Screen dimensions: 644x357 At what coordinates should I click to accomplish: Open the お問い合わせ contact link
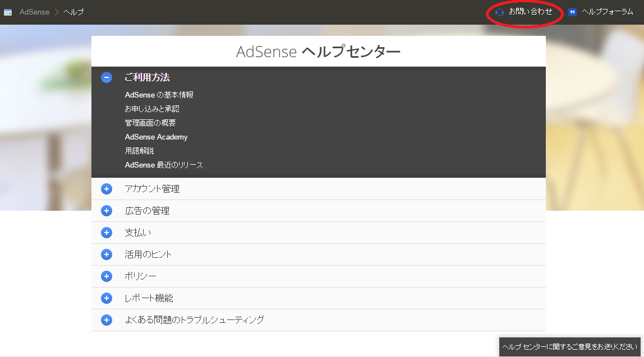pyautogui.click(x=530, y=12)
